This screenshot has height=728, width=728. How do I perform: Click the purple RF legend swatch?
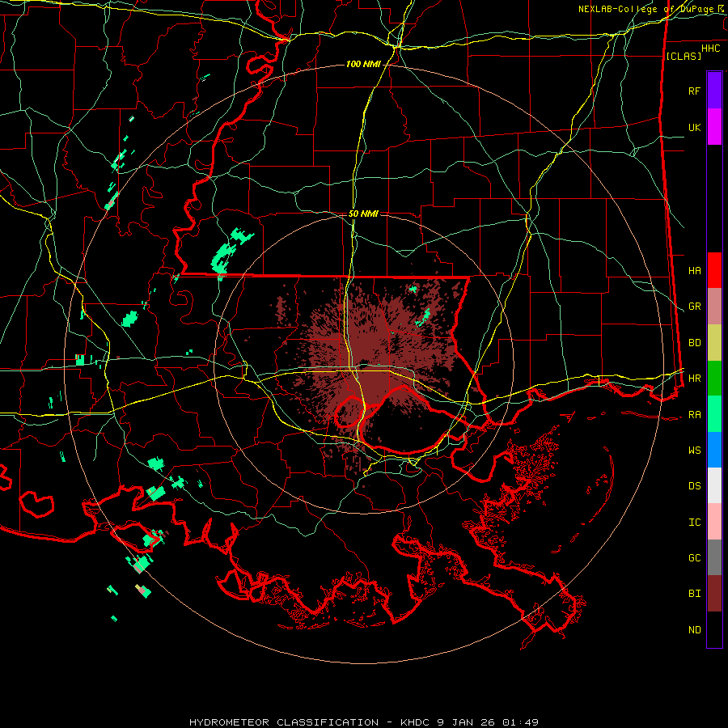point(714,91)
